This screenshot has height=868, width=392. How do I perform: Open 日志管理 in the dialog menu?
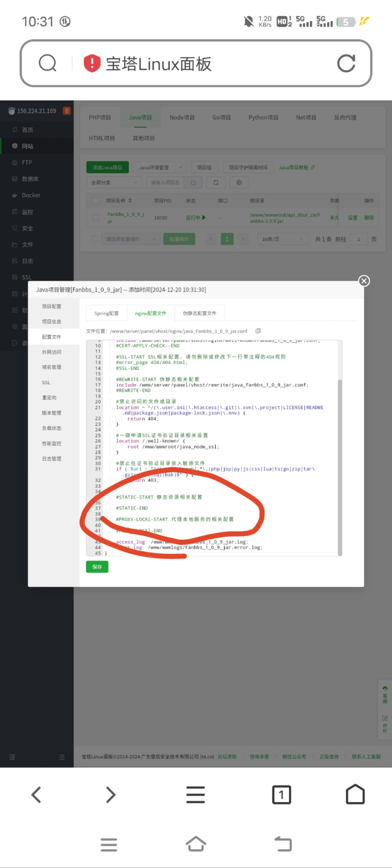point(52,459)
